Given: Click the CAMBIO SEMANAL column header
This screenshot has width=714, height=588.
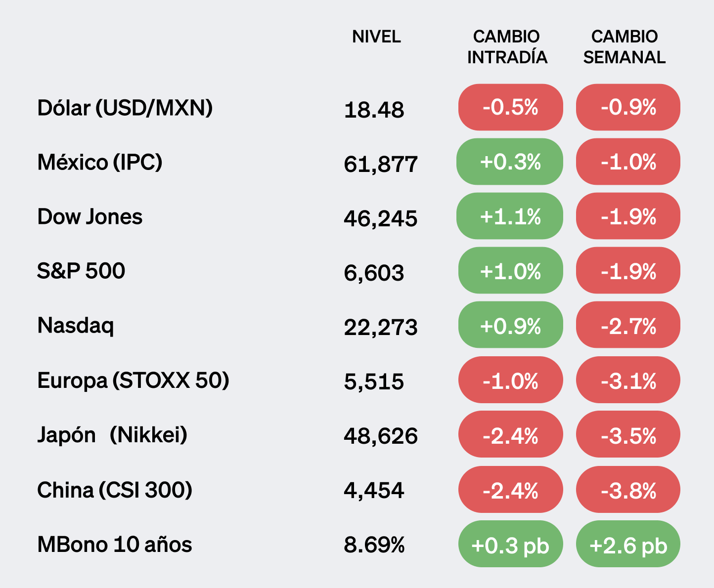Looking at the screenshot, I should click(x=625, y=47).
